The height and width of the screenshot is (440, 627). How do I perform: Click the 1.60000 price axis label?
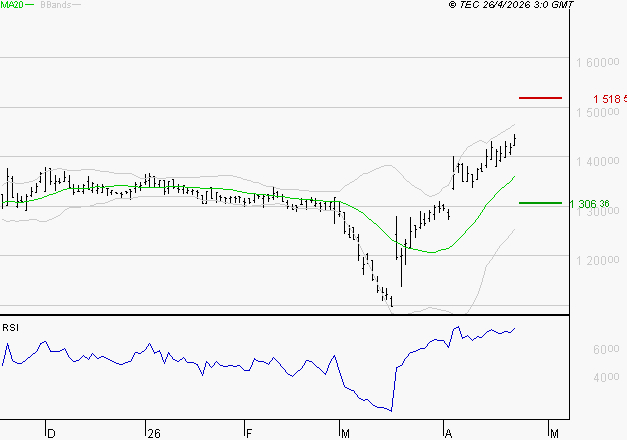click(x=598, y=62)
